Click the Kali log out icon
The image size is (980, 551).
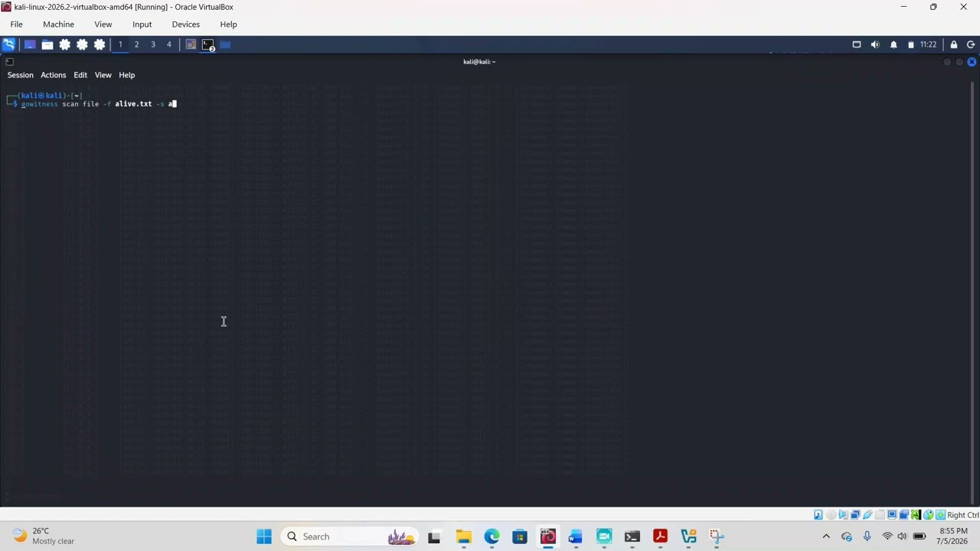971,44
